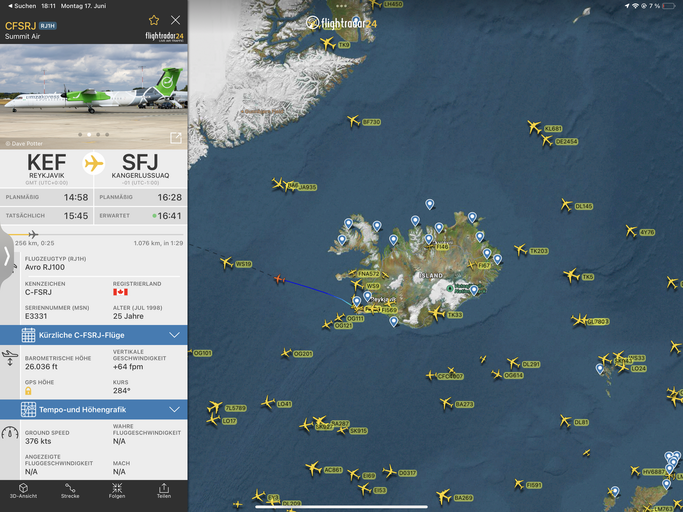The image size is (683, 512).
Task: Expand Tempo-und Höhengrafik section
Action: coord(94,410)
